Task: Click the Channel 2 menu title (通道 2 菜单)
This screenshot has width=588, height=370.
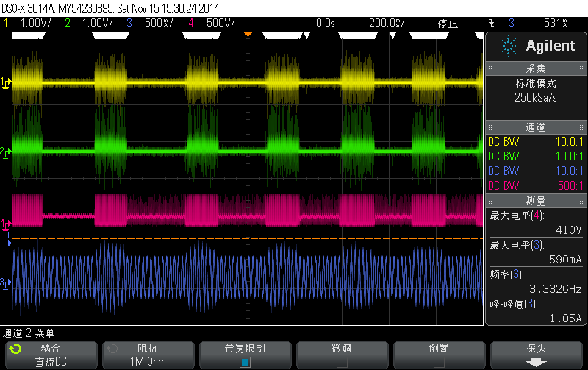Action: click(x=29, y=333)
